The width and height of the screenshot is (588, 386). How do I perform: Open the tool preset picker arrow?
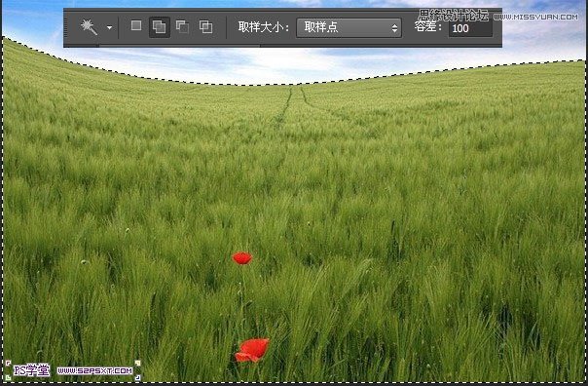pyautogui.click(x=109, y=27)
